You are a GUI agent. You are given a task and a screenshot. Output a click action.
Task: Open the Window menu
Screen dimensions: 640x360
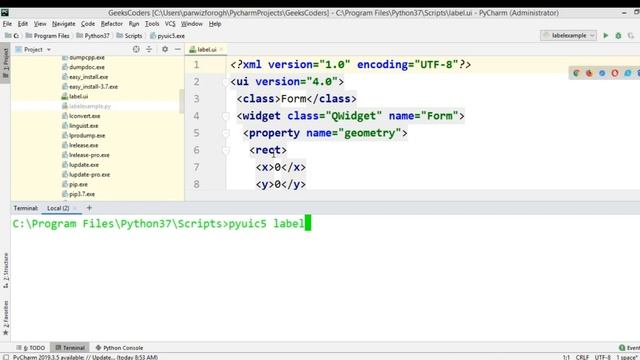point(191,24)
